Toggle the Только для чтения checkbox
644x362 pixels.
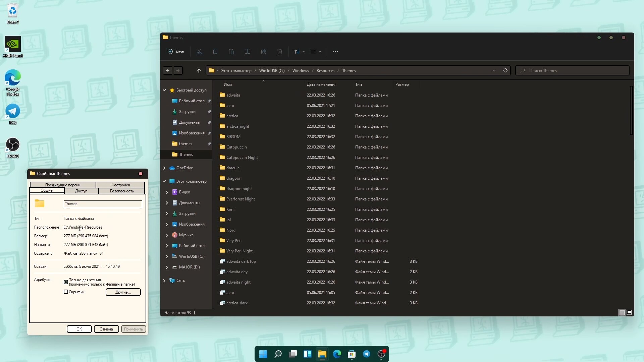(66, 282)
